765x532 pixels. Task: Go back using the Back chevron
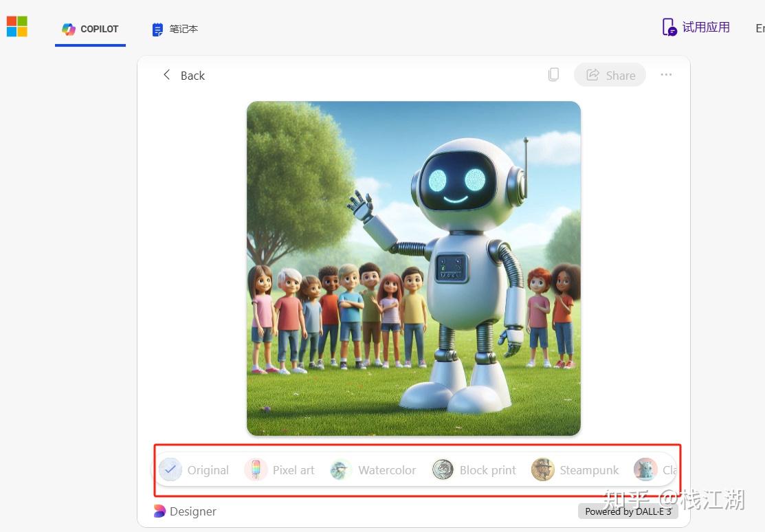click(x=166, y=75)
